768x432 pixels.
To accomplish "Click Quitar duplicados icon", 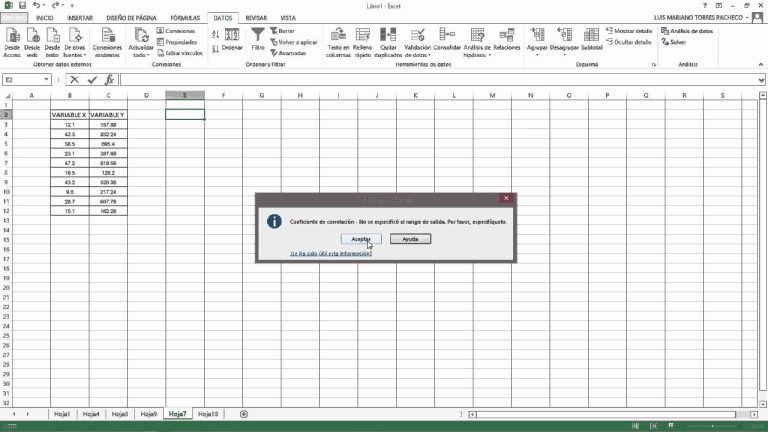I will (388, 42).
